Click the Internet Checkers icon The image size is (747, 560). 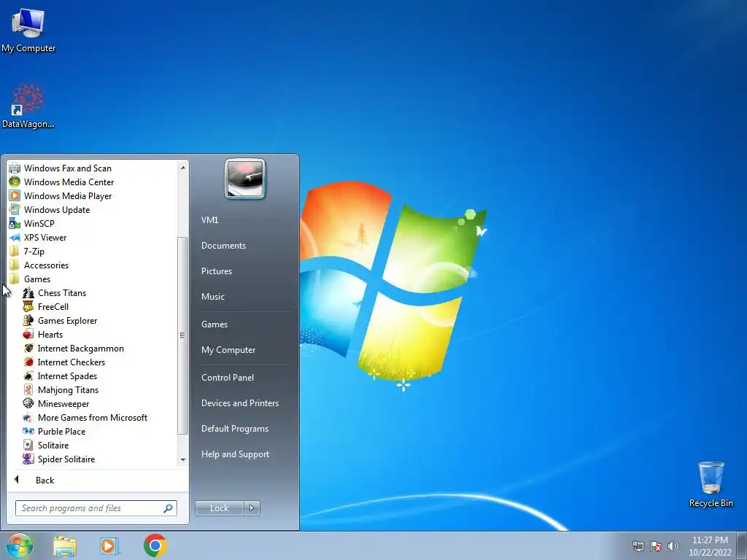tap(28, 362)
